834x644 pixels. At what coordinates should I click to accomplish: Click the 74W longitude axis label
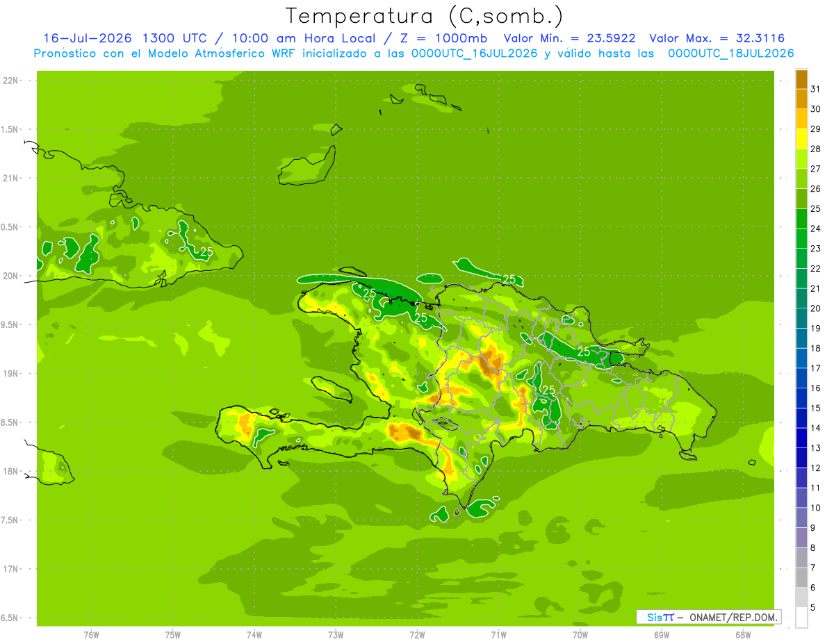254,635
